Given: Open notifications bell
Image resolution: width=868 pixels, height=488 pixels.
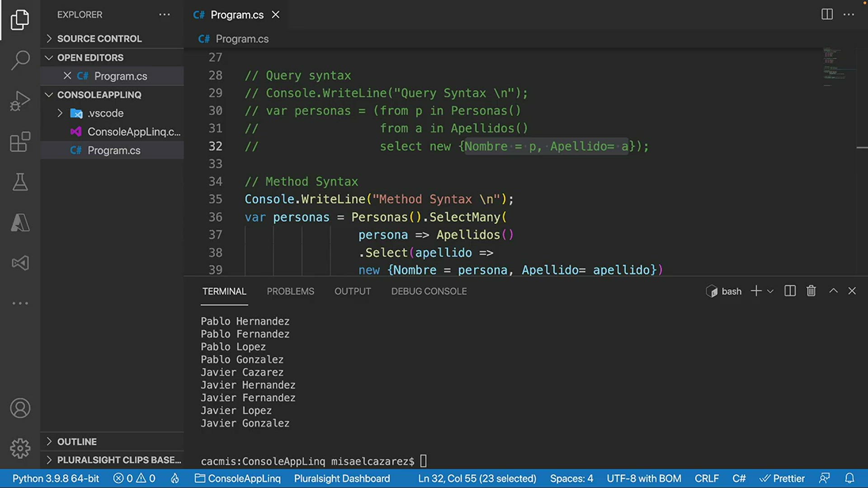Looking at the screenshot, I should click(849, 478).
